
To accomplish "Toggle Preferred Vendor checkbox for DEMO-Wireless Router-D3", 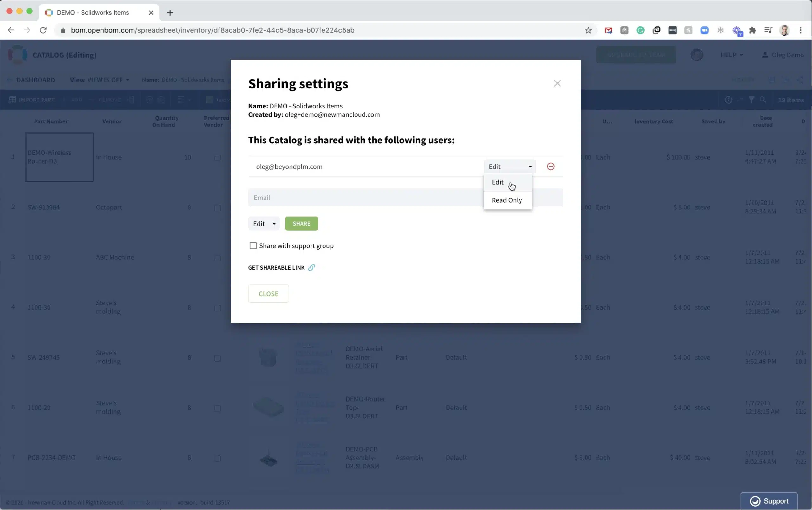I will (217, 158).
